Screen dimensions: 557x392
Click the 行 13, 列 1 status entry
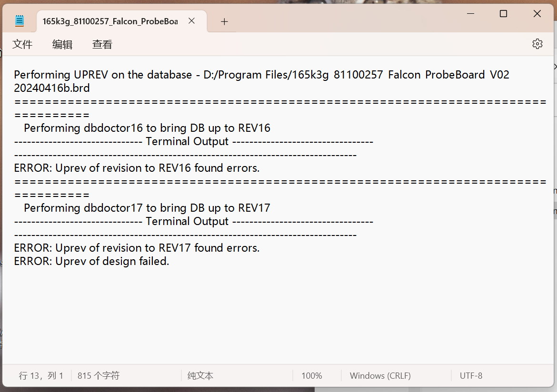click(x=41, y=375)
